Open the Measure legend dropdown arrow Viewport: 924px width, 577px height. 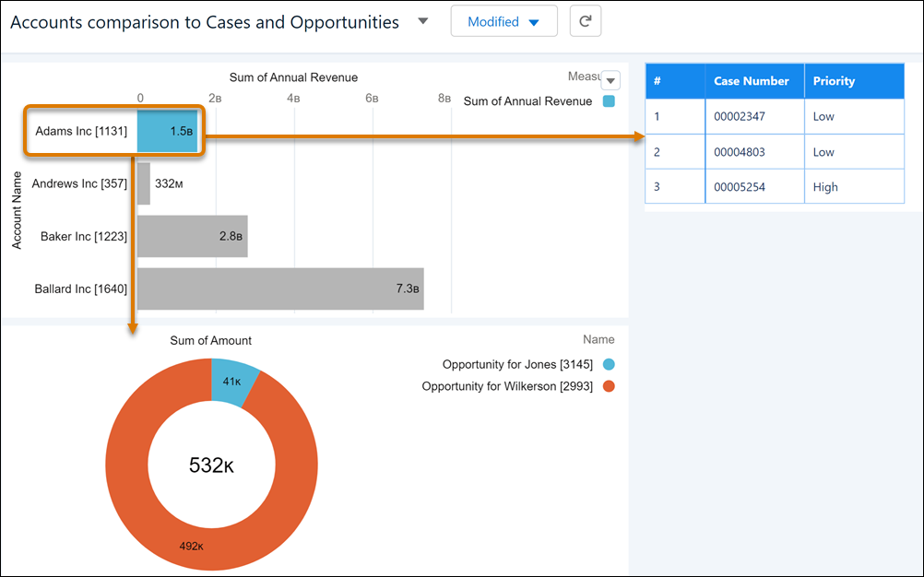610,81
